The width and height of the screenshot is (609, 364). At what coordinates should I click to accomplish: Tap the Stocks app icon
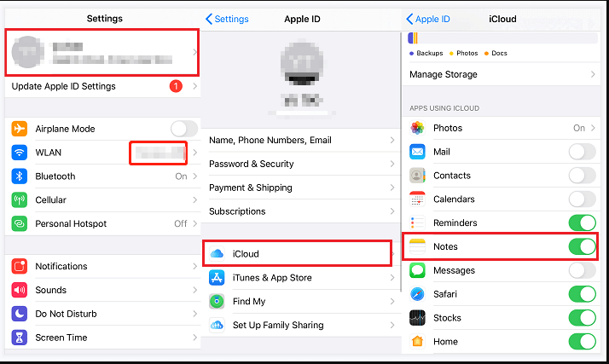[x=417, y=318]
